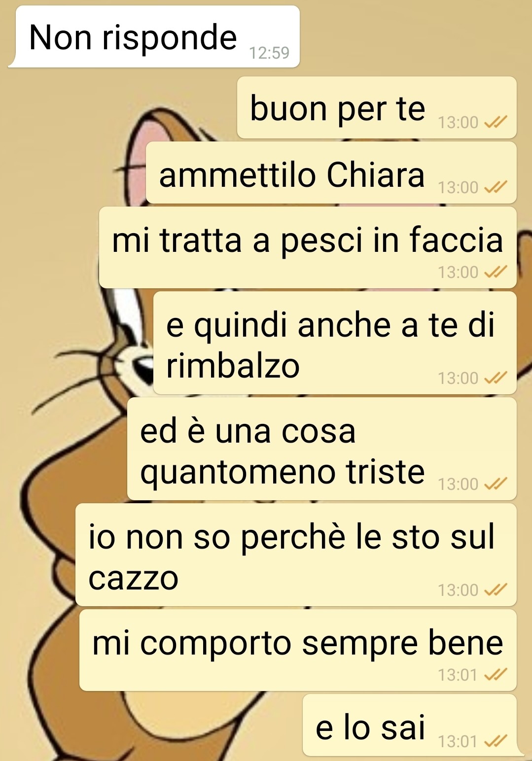This screenshot has height=761, width=532.
Task: Click read ticks on 'quantomeno triste' message
Action: [x=496, y=484]
